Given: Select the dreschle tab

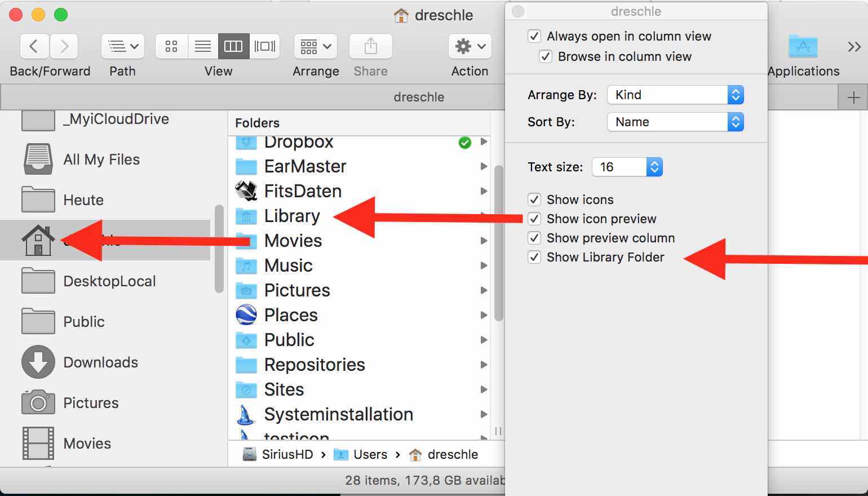Looking at the screenshot, I should click(419, 97).
